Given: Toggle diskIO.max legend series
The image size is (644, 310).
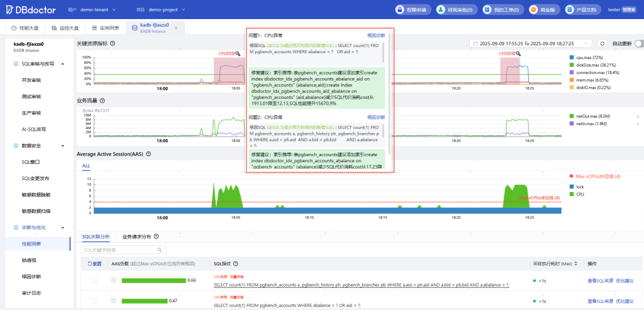Looking at the screenshot, I should tap(590, 87).
